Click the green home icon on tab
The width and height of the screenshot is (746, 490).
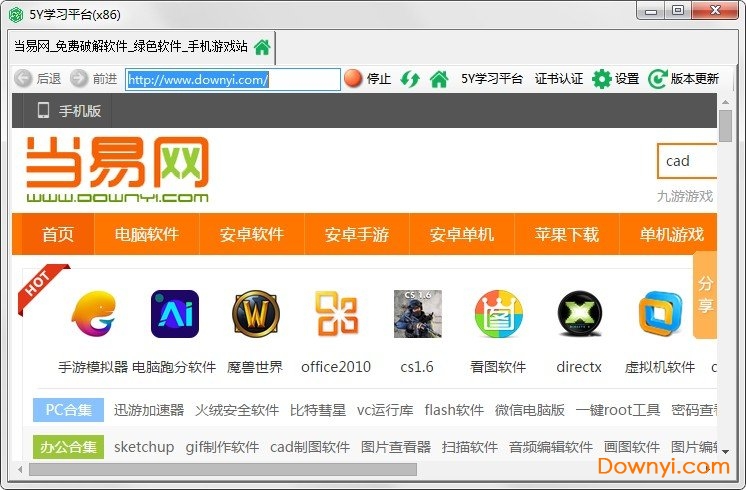tap(262, 47)
